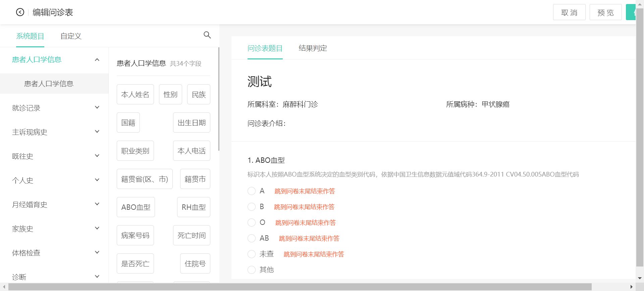644x291 pixels.
Task: Click jump rule link beside option AB
Action: click(x=309, y=238)
